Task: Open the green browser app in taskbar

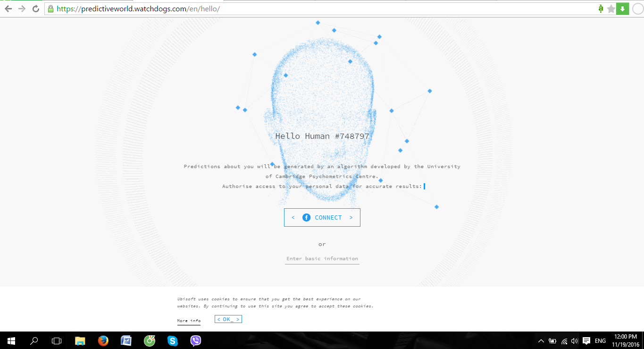Action: point(150,340)
